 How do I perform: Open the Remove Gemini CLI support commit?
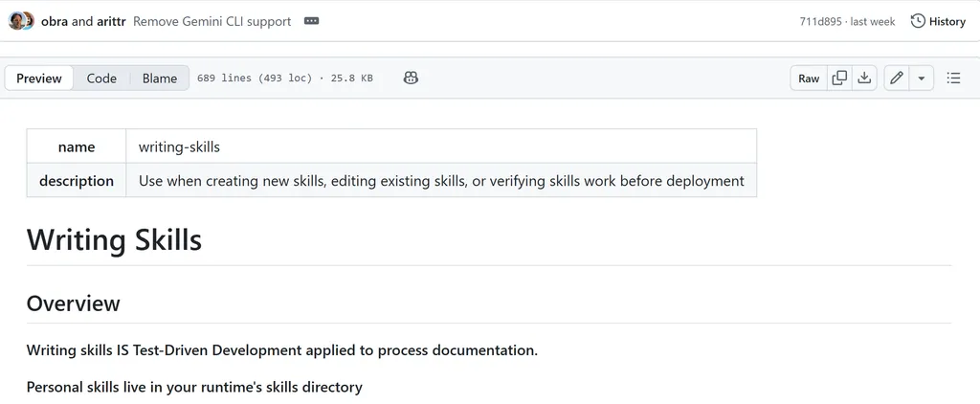[x=212, y=21]
